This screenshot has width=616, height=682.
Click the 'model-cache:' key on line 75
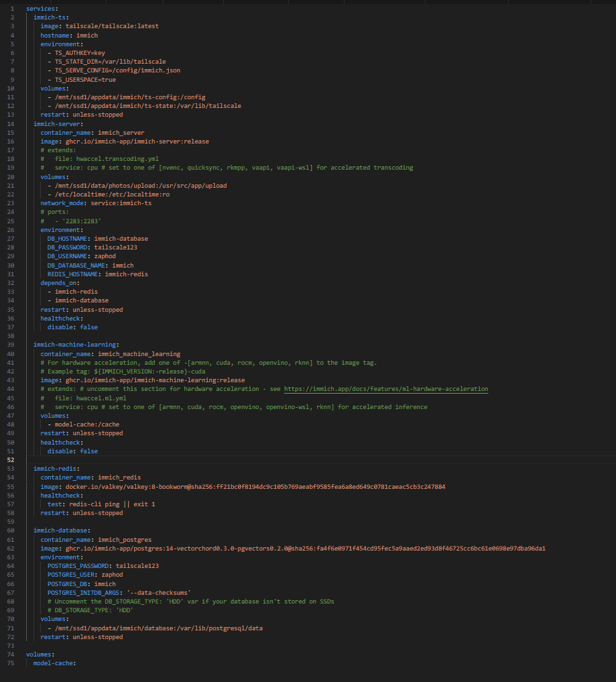tap(55, 663)
